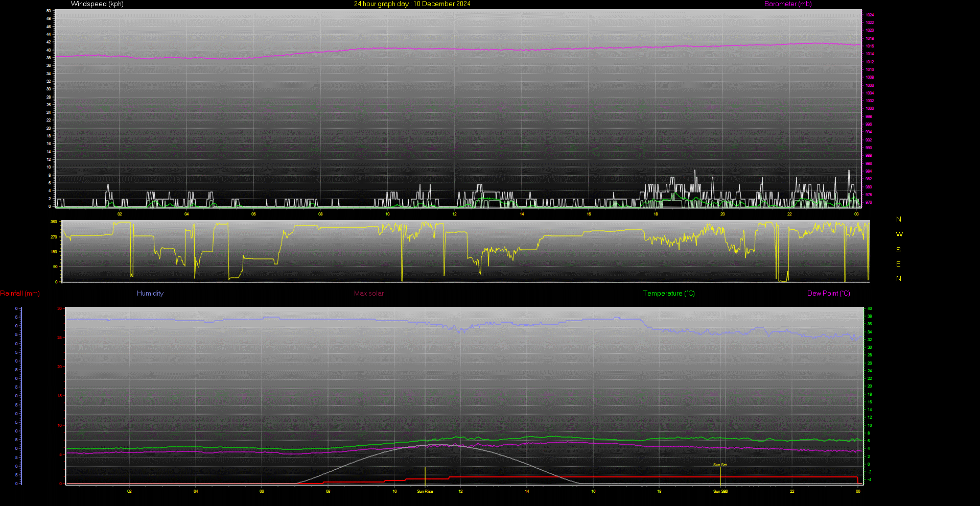Click the 'Rainfall (mm)' legend label
Screen dimensions: 980x506
click(x=20, y=294)
